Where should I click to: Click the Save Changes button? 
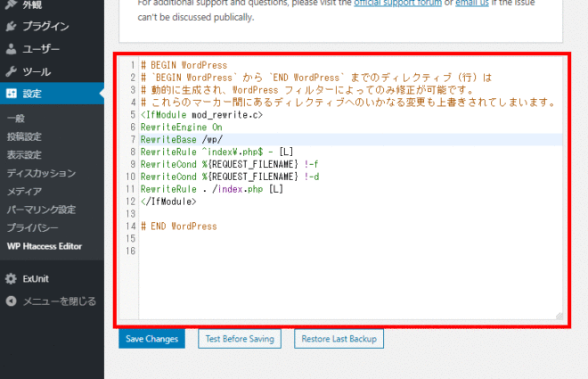[151, 339]
